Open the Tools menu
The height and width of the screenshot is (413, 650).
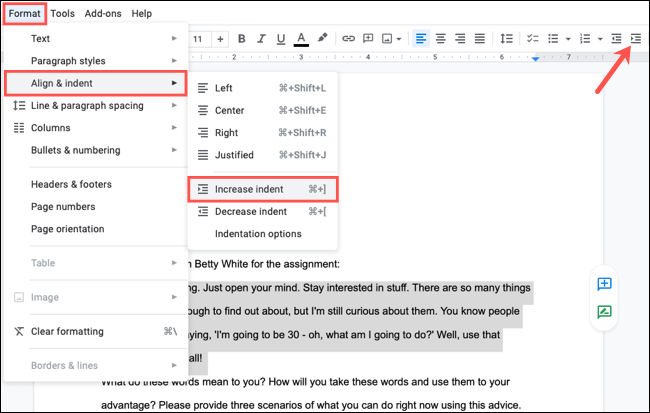click(x=63, y=13)
